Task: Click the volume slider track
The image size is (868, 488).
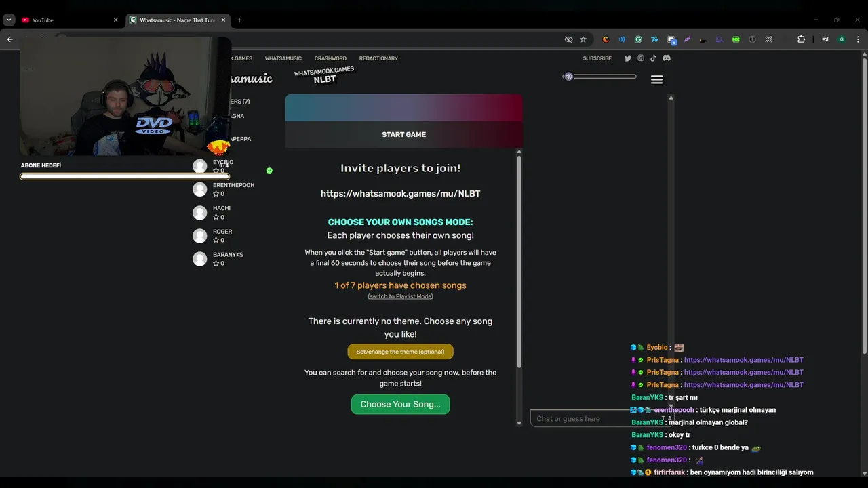Action: 604,77
